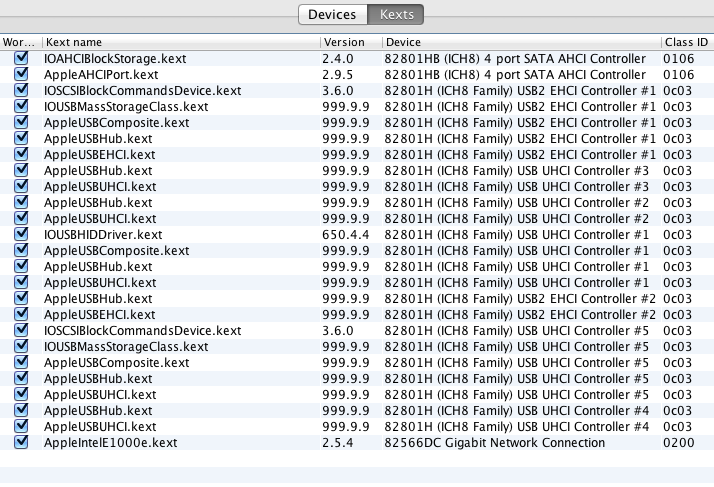
Task: Select AppleUSBHub.kext name on UHCI Controller #2
Action: [x=98, y=203]
